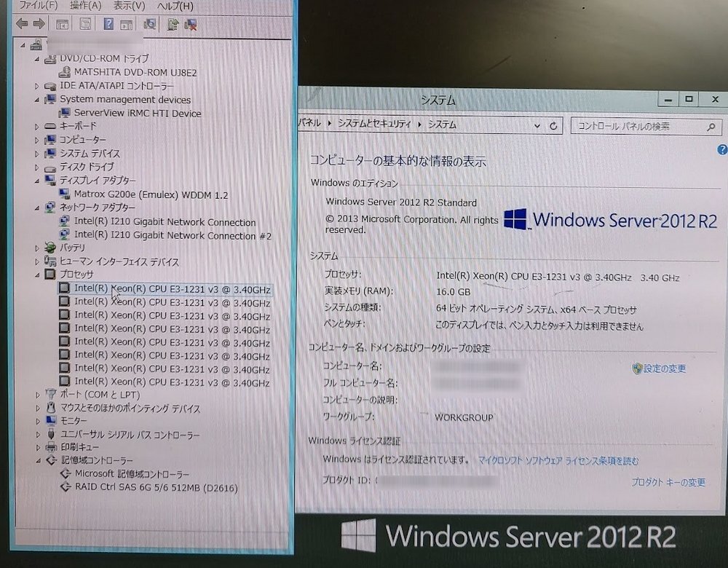Click Scan for hardware changes toolbar icon

tap(149, 24)
